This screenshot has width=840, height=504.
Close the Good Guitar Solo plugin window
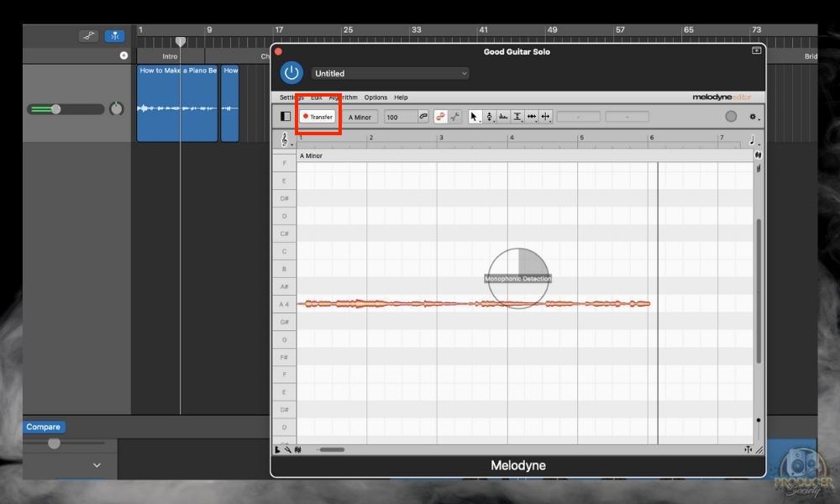point(278,52)
